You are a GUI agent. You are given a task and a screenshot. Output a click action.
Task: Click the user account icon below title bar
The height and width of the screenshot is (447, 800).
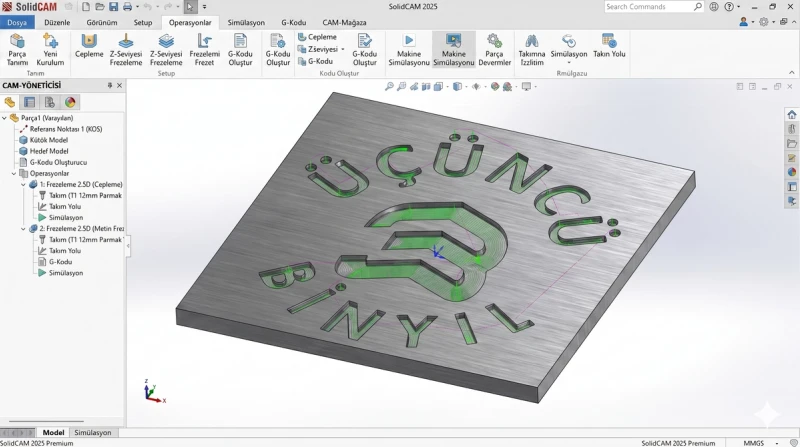pyautogui.click(x=743, y=22)
